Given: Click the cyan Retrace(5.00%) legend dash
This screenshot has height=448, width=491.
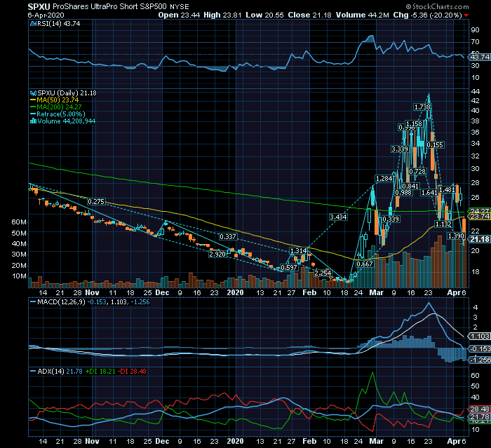Looking at the screenshot, I should (x=33, y=114).
